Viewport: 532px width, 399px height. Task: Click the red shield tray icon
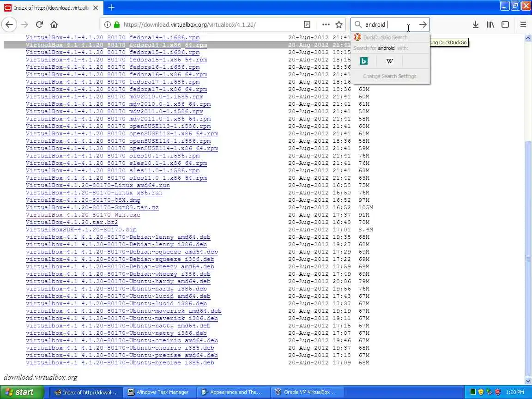click(497, 392)
